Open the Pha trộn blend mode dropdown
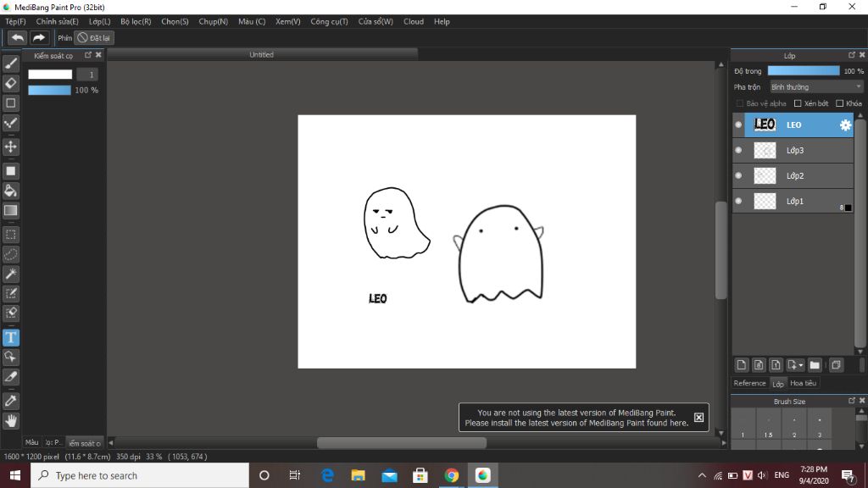 pos(816,87)
